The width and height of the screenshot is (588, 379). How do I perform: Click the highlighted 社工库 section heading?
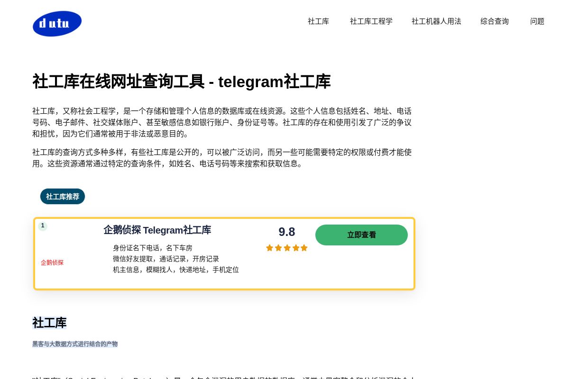coord(49,323)
